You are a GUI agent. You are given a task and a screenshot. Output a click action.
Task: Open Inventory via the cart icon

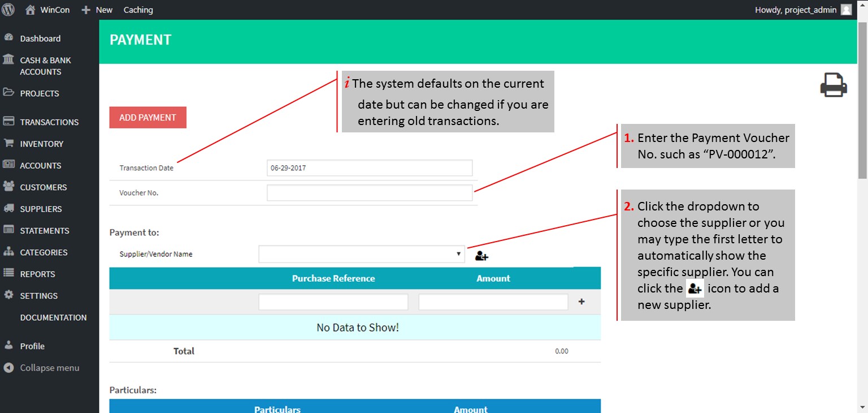tap(8, 144)
